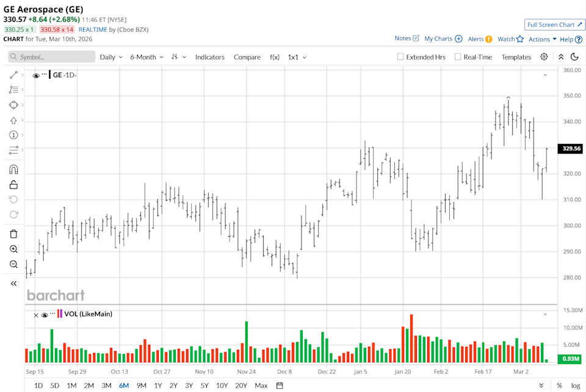The image size is (586, 392).
Task: Open the Indicators menu
Action: 209,57
